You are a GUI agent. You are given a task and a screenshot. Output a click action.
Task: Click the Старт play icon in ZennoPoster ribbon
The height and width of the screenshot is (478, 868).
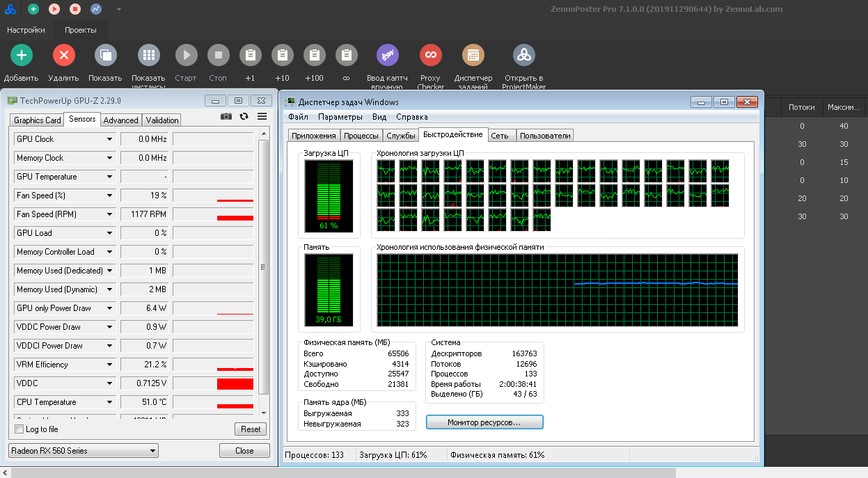pyautogui.click(x=186, y=55)
